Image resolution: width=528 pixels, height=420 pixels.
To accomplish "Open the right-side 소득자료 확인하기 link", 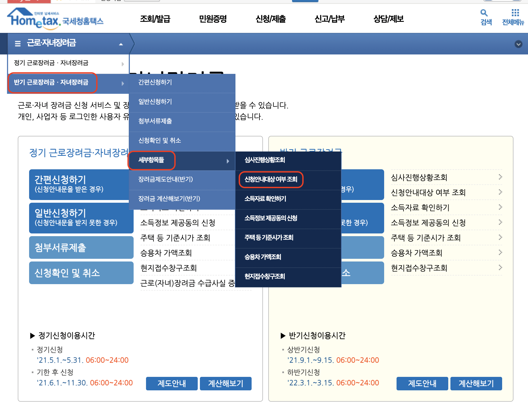I will (420, 207).
